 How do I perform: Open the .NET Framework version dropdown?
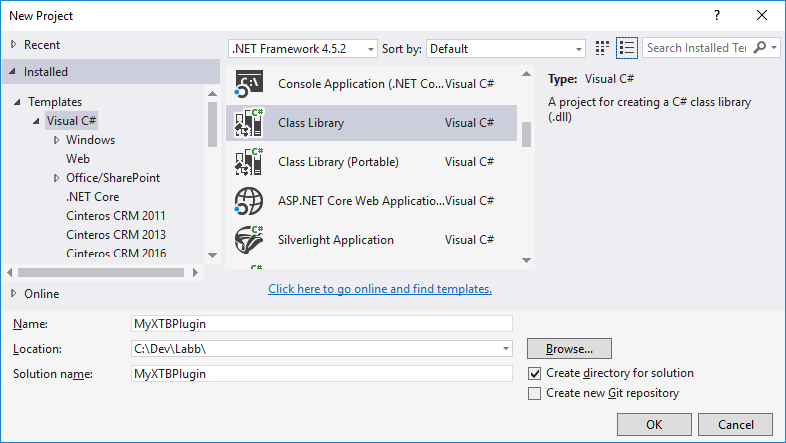coord(303,49)
